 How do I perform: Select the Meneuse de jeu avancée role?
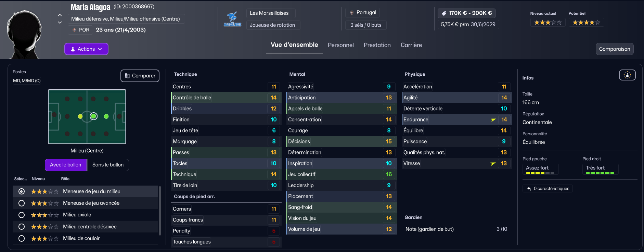click(22, 203)
